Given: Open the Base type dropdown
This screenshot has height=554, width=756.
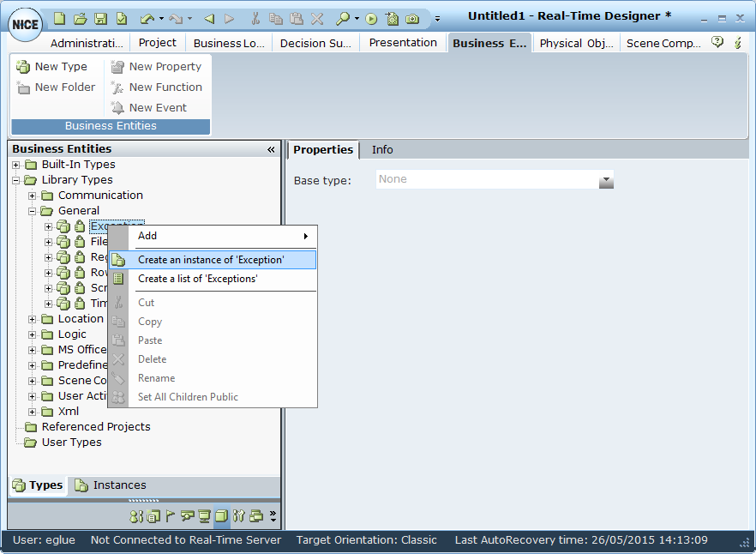Looking at the screenshot, I should (x=606, y=180).
